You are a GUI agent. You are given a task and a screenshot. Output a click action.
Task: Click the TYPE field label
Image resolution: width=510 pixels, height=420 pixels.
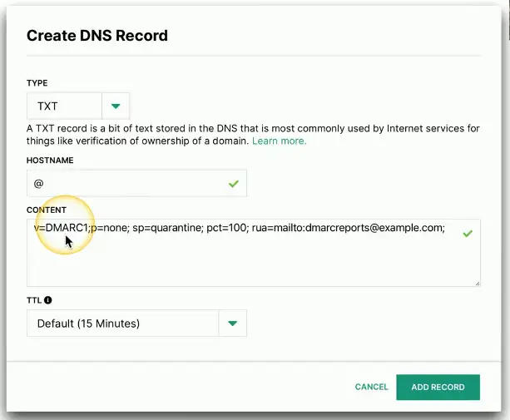click(x=37, y=83)
